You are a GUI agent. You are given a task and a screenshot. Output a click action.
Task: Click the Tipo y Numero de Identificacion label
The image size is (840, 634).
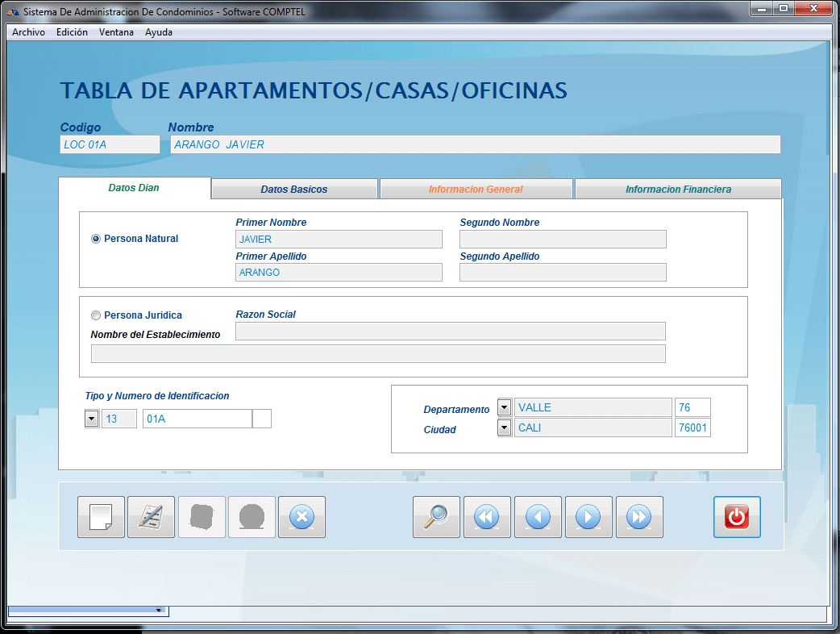157,396
